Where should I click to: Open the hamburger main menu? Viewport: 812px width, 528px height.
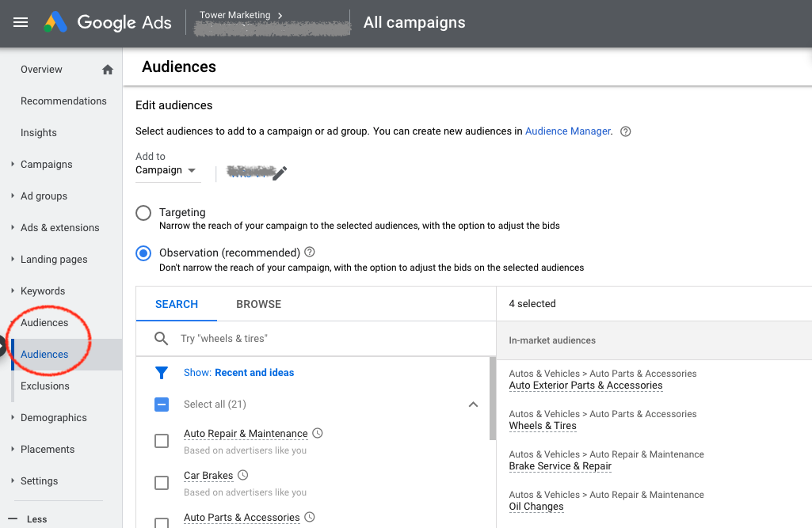click(x=21, y=22)
